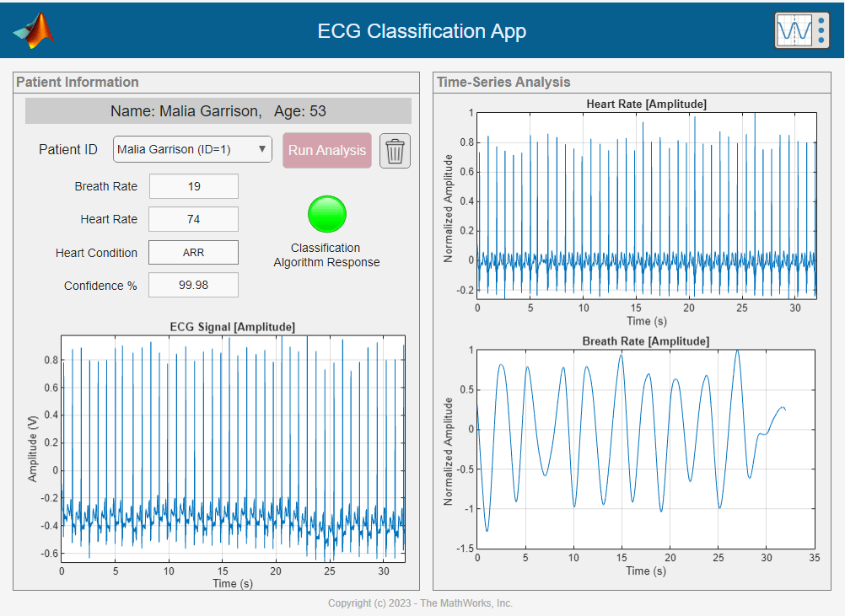Click the Heart Rate value field showing 74
This screenshot has width=845, height=616.
(x=193, y=219)
